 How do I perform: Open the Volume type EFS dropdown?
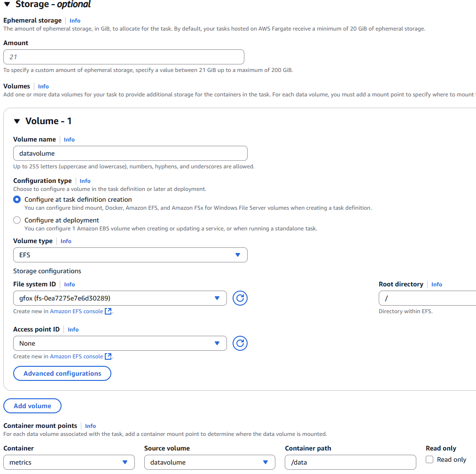(x=130, y=255)
